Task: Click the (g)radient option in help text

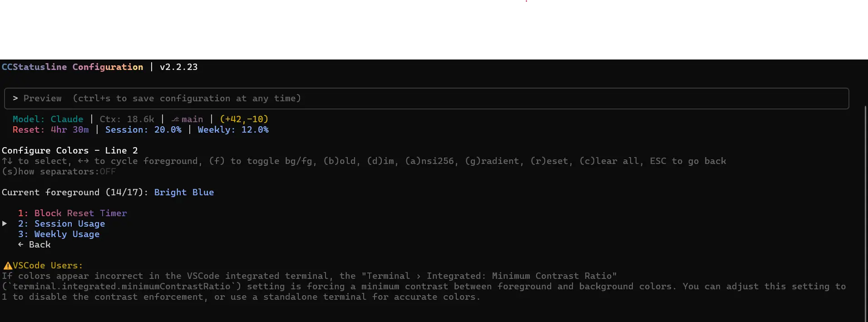Action: [492, 161]
